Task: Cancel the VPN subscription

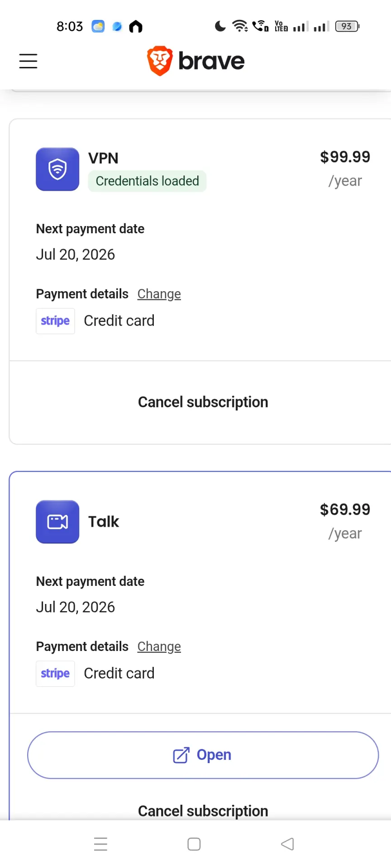Action: tap(203, 402)
